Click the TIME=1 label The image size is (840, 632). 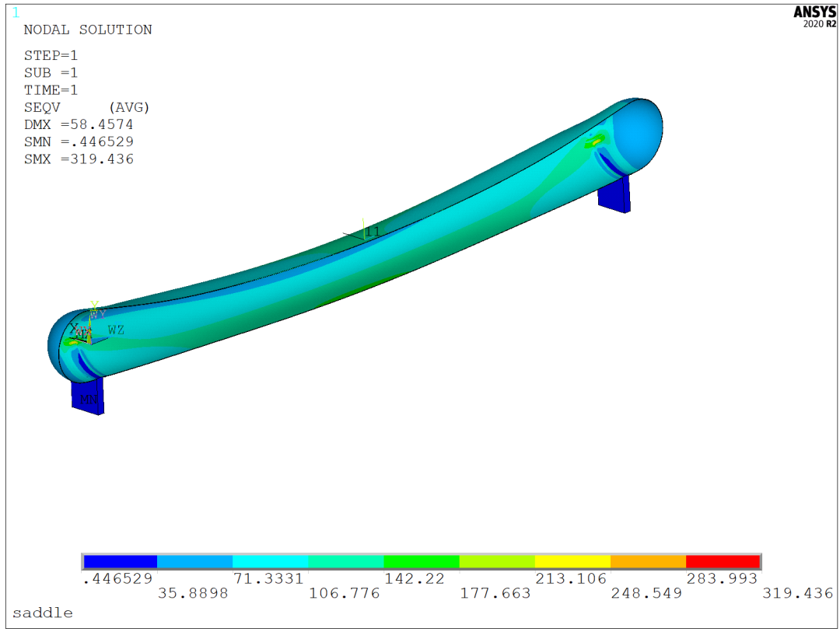51,90
